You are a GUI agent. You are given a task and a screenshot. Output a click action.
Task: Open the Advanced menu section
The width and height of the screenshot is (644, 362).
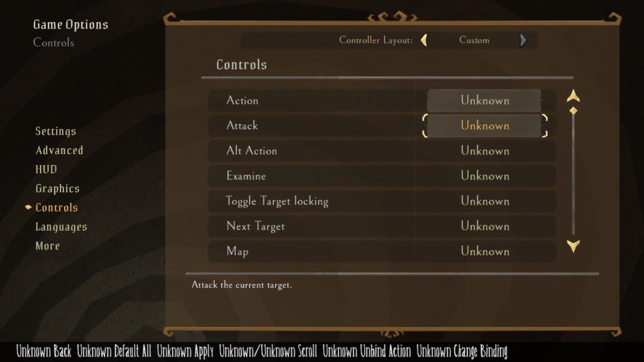click(x=59, y=150)
